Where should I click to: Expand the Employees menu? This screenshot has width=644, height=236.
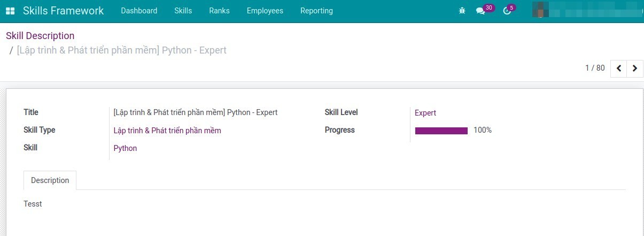click(x=265, y=11)
